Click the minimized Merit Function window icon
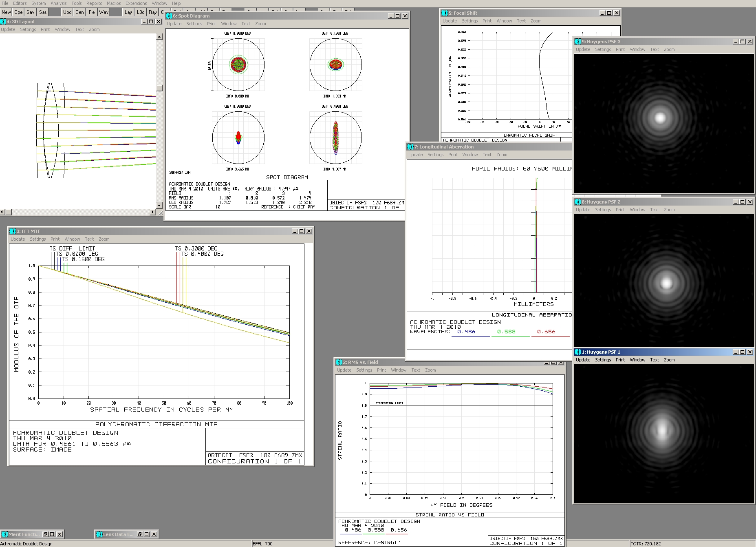The width and height of the screenshot is (756, 547). pos(5,534)
